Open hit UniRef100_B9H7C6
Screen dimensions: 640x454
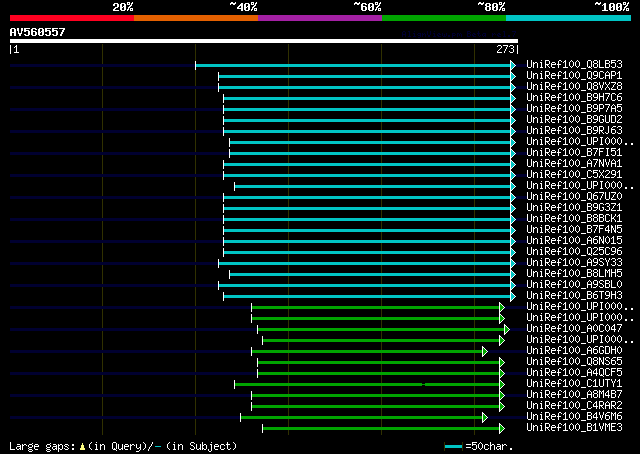point(574,98)
